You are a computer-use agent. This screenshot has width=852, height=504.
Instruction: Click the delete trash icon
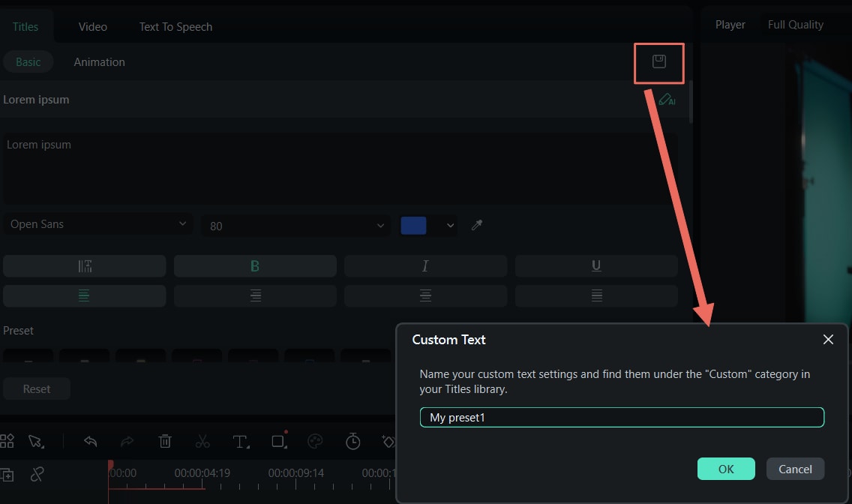165,441
